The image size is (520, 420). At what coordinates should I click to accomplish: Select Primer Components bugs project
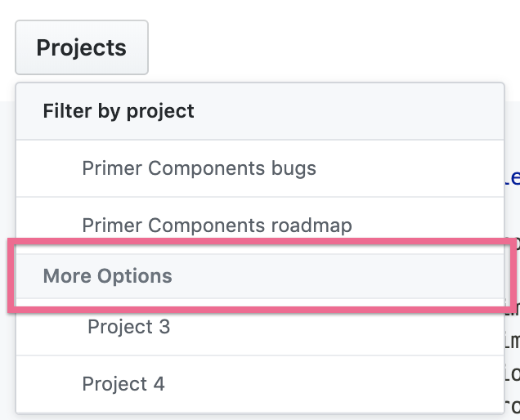pos(199,168)
